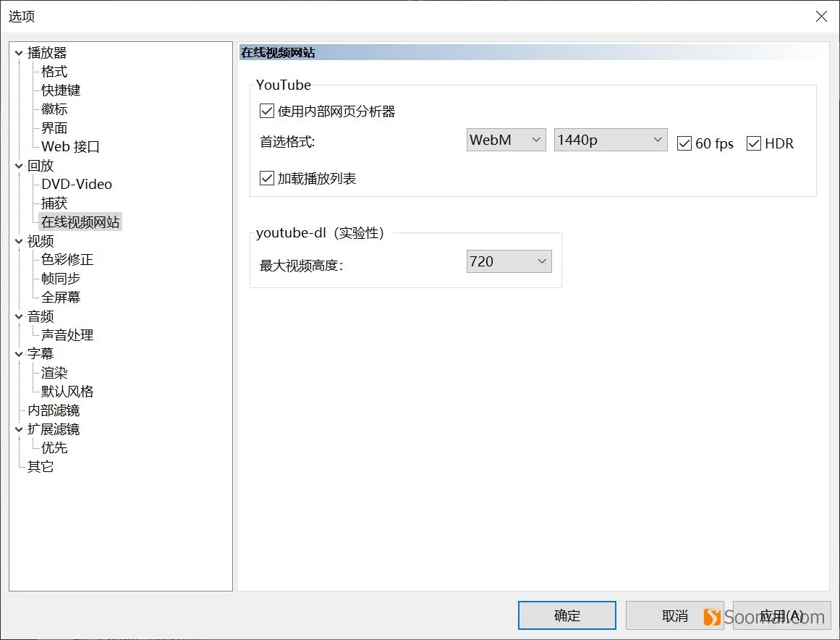This screenshot has width=840, height=640.
Task: Collapse the 音频 tree node
Action: pyautogui.click(x=19, y=317)
